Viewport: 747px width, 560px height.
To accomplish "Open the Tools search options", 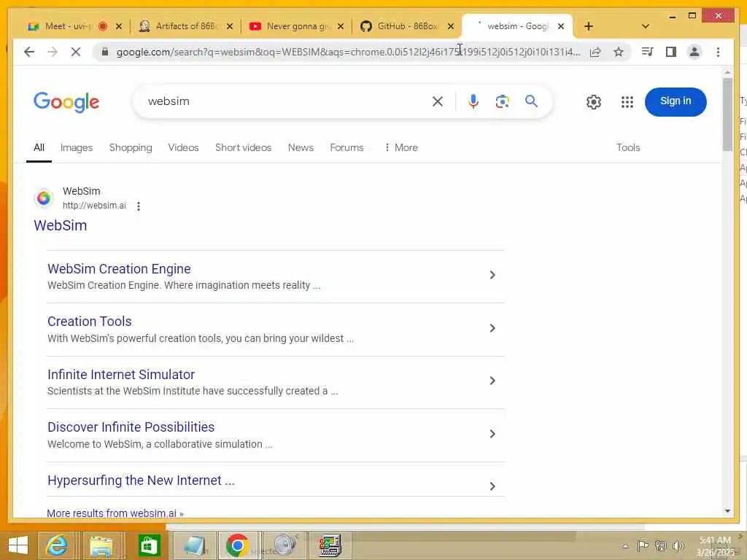I will click(x=628, y=147).
